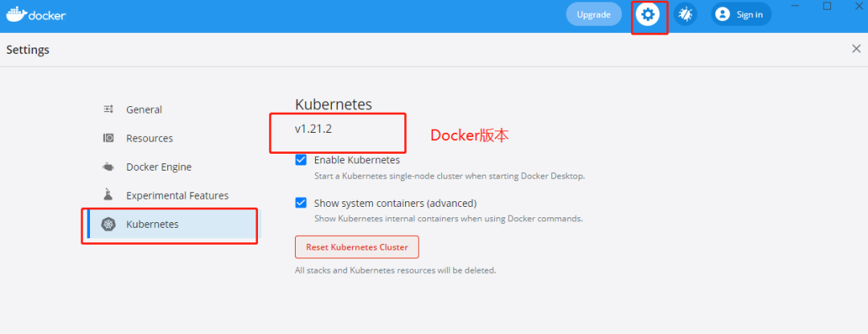The image size is (868, 334).
Task: Close the Settings panel
Action: tap(856, 49)
